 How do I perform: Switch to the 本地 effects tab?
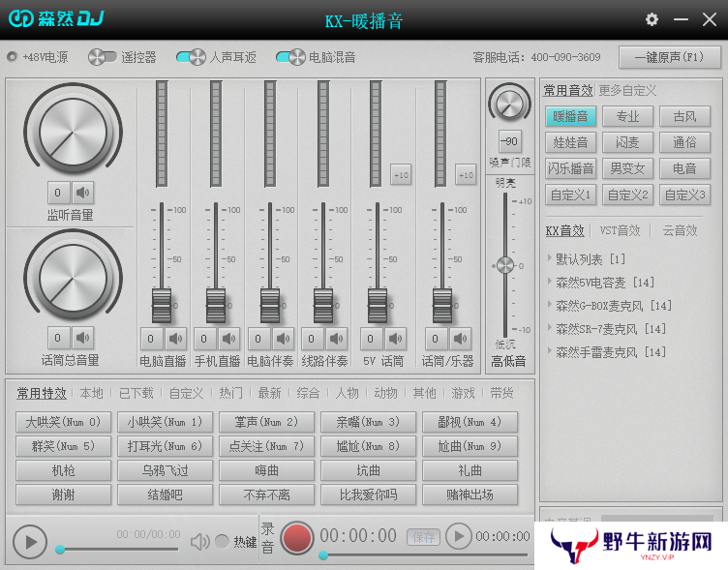[x=91, y=393]
